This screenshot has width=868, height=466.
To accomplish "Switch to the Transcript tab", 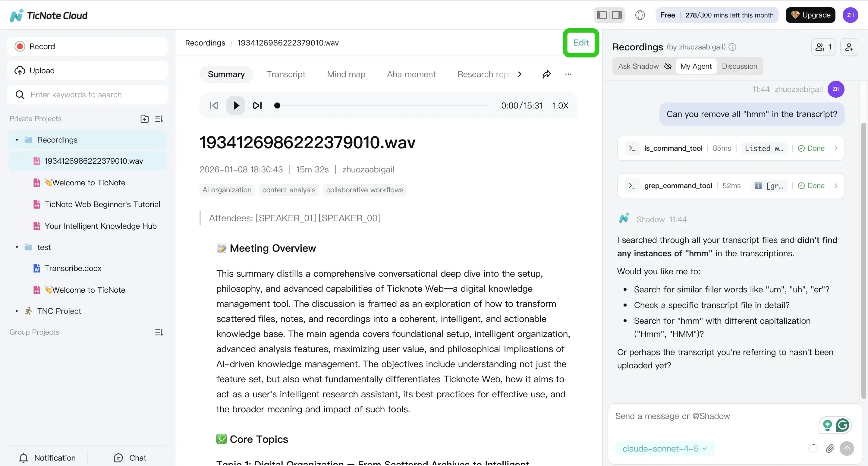I will [x=286, y=74].
